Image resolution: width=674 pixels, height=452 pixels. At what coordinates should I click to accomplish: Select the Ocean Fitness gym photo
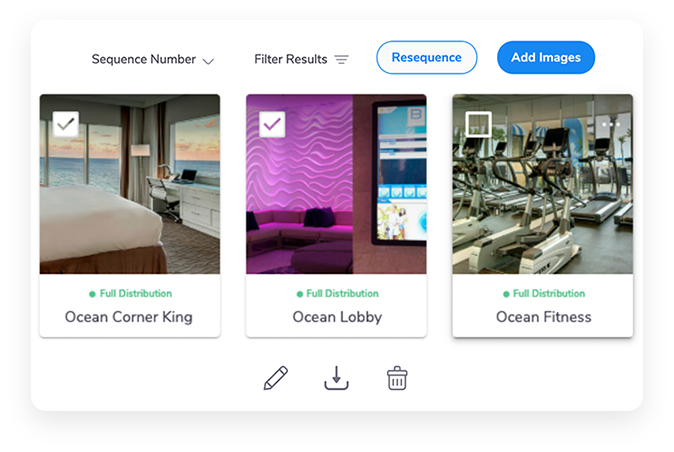(542, 184)
